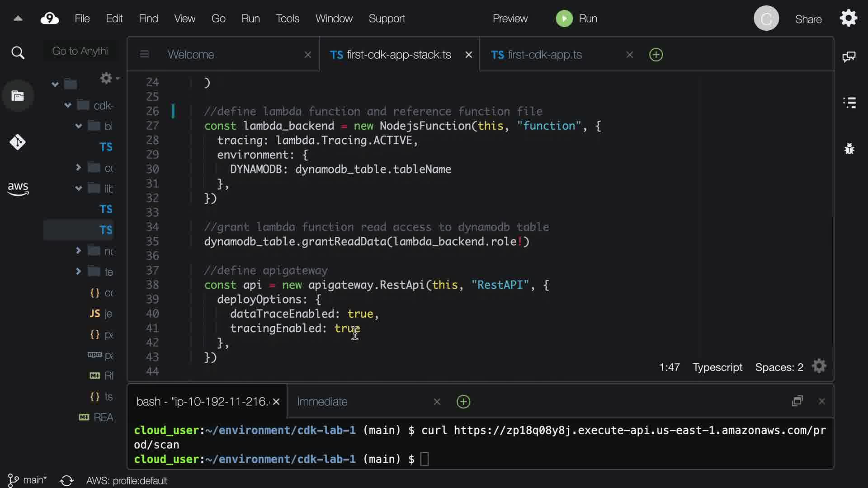Collapse the top menu bar arrow

click(18, 19)
